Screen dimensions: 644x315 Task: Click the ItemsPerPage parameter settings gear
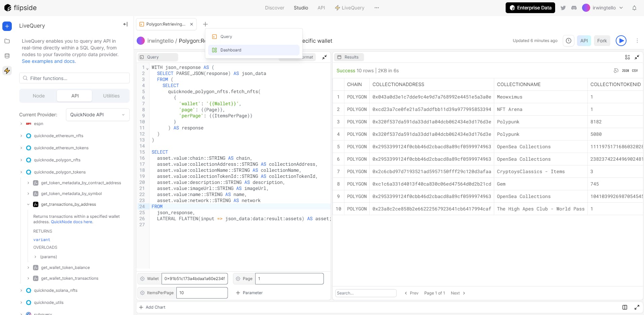click(142, 293)
